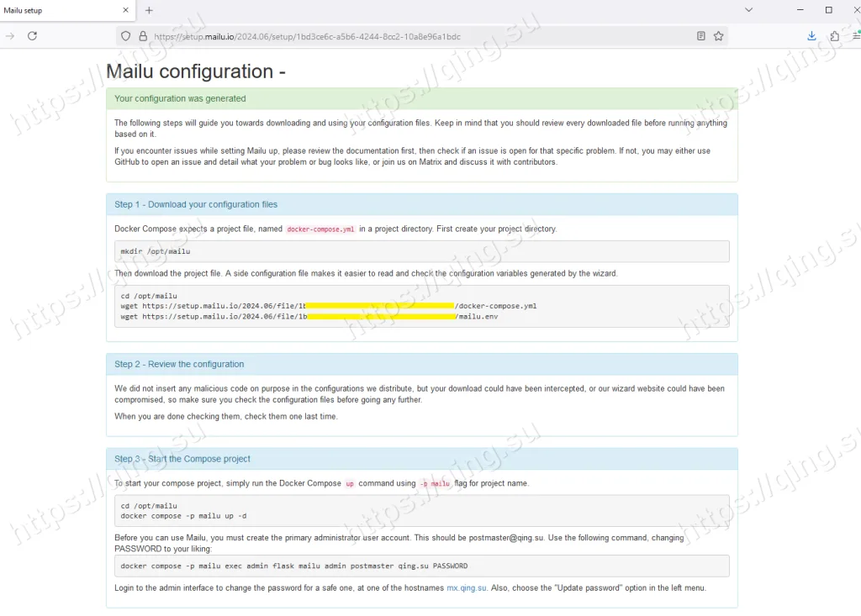Open tracking protection shield icon

126,36
